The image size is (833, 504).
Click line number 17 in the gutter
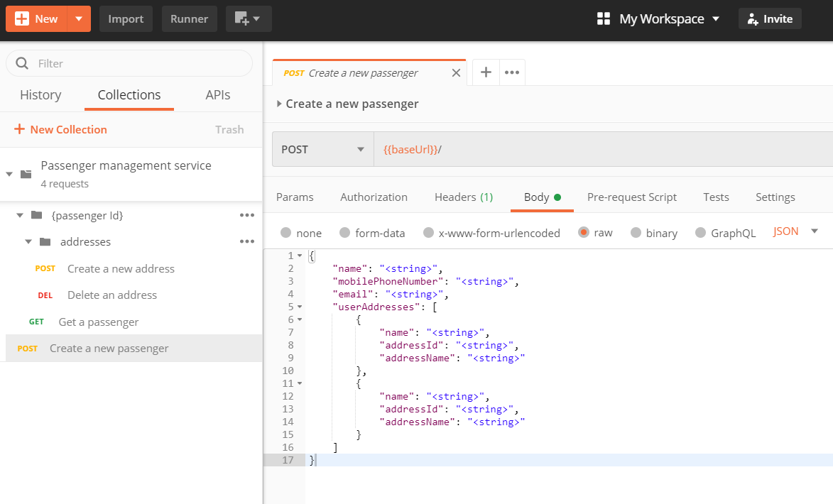tap(288, 460)
